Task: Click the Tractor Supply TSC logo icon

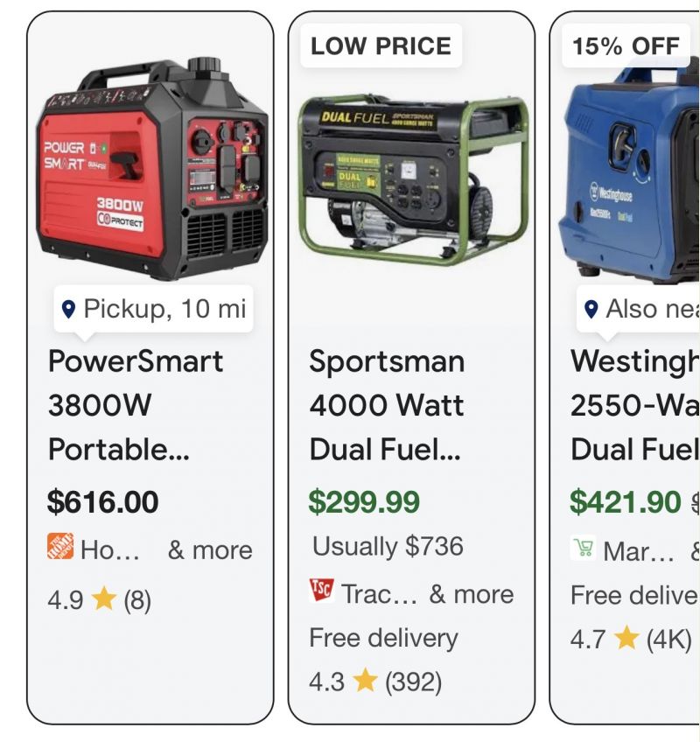Action: pyautogui.click(x=322, y=591)
